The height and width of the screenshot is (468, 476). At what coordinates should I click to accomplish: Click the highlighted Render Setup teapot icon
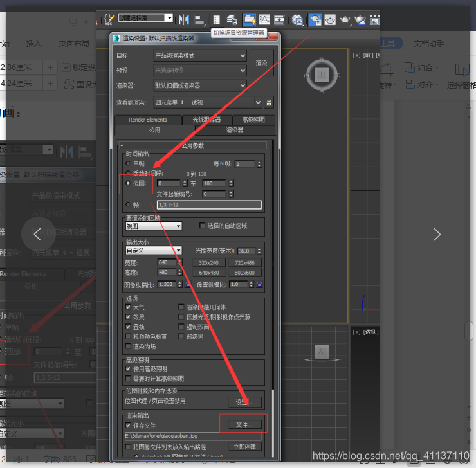pos(315,21)
